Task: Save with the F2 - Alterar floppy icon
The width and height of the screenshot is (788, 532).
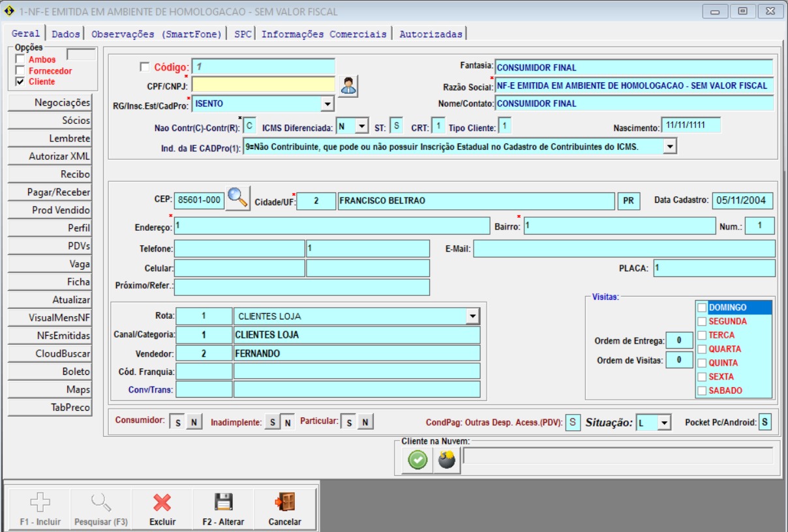Action: [x=223, y=502]
